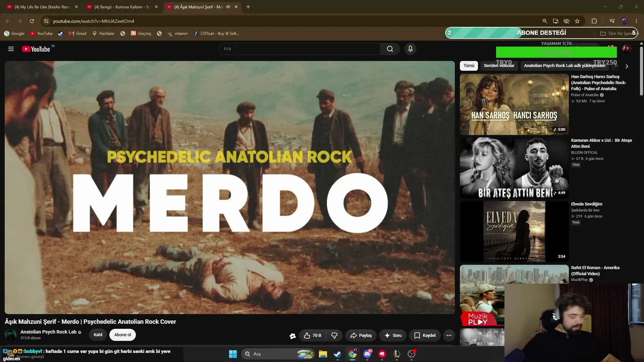Screen dimensions: 644x362
Task: Open the Kamuran Akkor x Uzi video title
Action: (x=601, y=143)
